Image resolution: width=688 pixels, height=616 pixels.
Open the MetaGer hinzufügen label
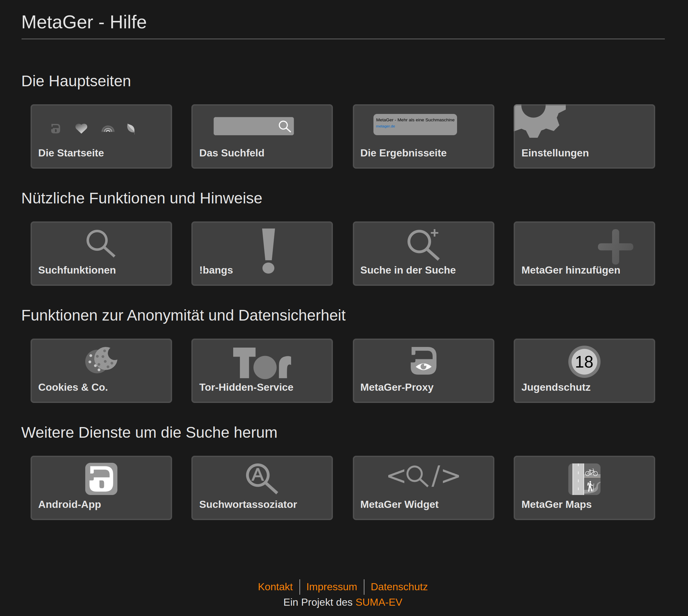click(x=571, y=270)
